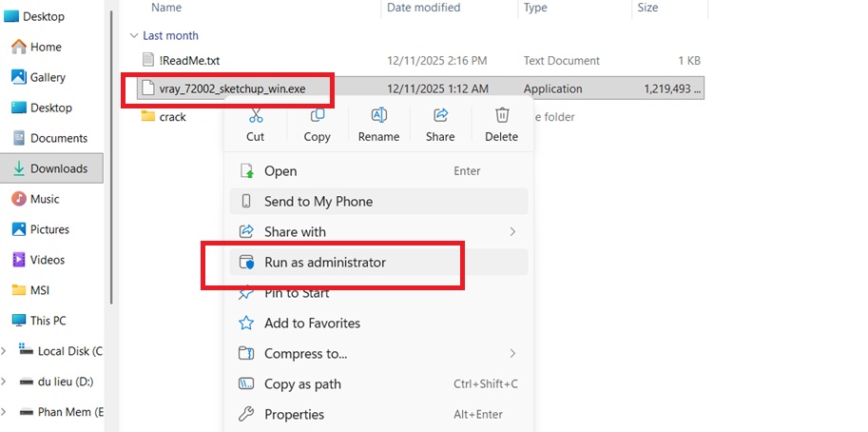This screenshot has width=868, height=432.
Task: Expand the Compress to submenu
Action: coord(512,353)
